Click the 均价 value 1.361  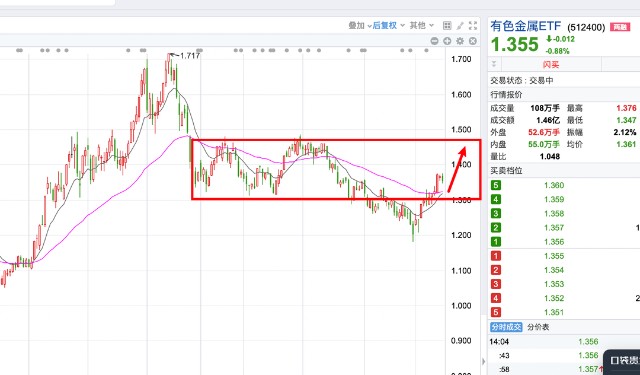(x=626, y=144)
